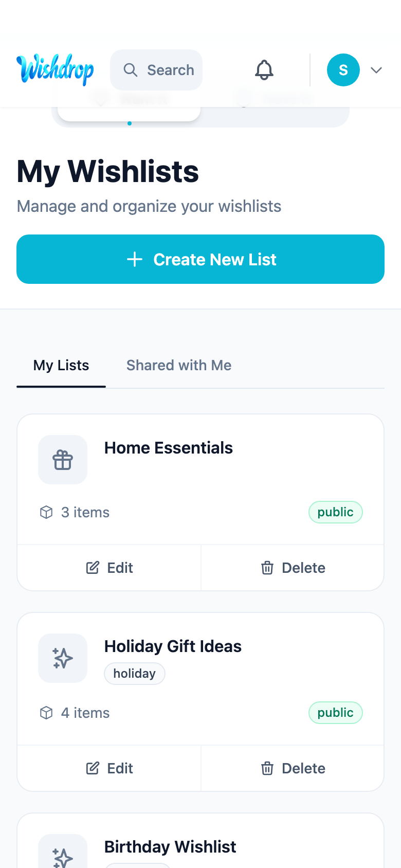Toggle the public badge on Home Essentials
401x868 pixels.
[335, 512]
